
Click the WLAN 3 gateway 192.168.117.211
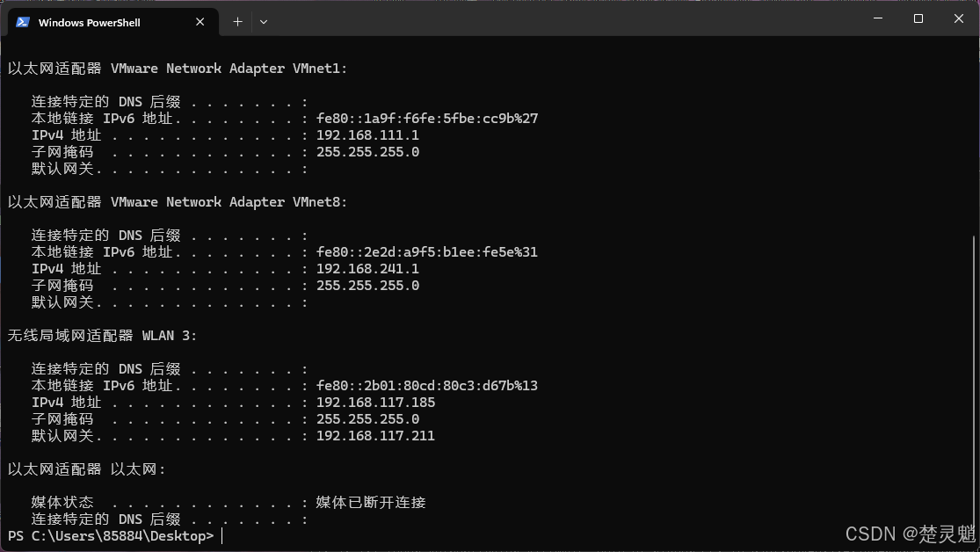coord(375,436)
